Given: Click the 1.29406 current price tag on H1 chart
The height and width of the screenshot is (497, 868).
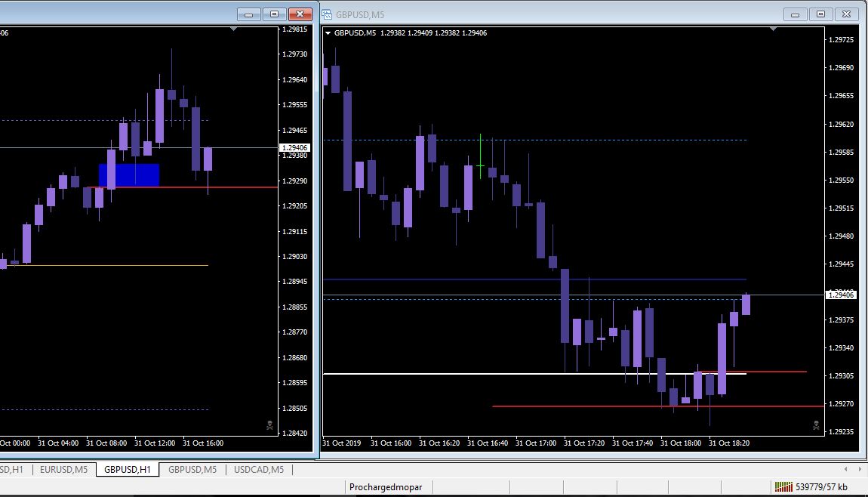Looking at the screenshot, I should (294, 148).
